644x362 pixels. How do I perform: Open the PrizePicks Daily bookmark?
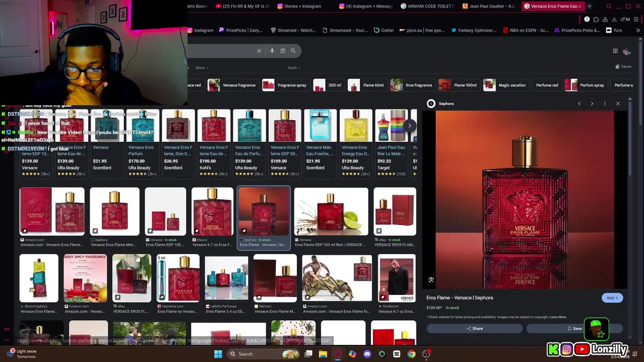click(x=241, y=30)
